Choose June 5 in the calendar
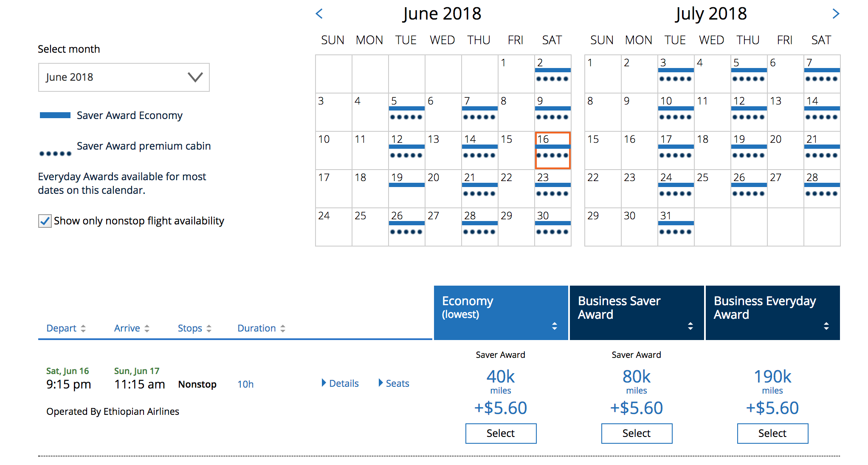Image resolution: width=868 pixels, height=465 pixels. (x=406, y=112)
